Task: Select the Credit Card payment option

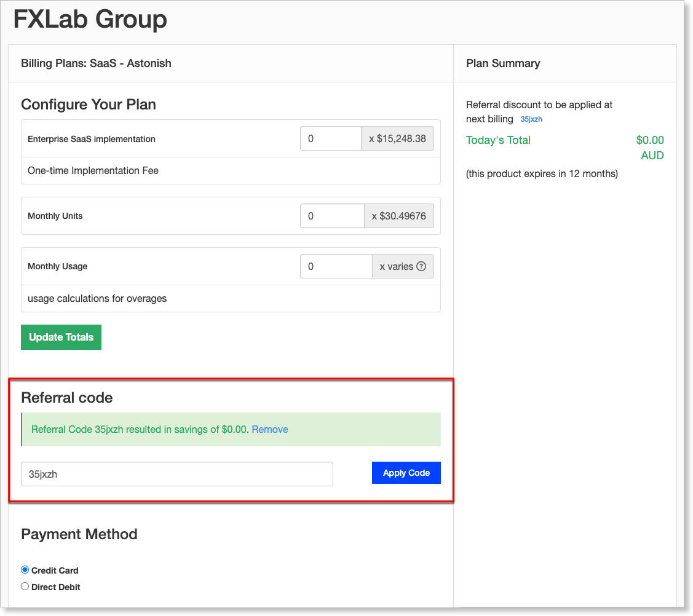Action: pyautogui.click(x=25, y=570)
